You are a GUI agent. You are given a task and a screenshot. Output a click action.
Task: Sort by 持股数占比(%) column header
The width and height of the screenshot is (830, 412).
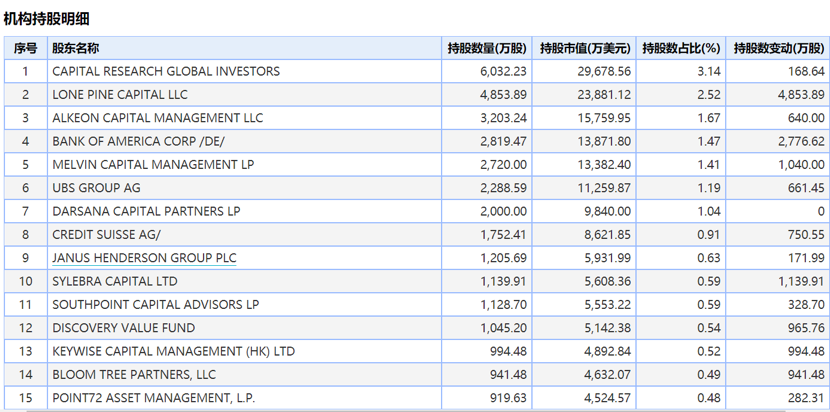681,49
